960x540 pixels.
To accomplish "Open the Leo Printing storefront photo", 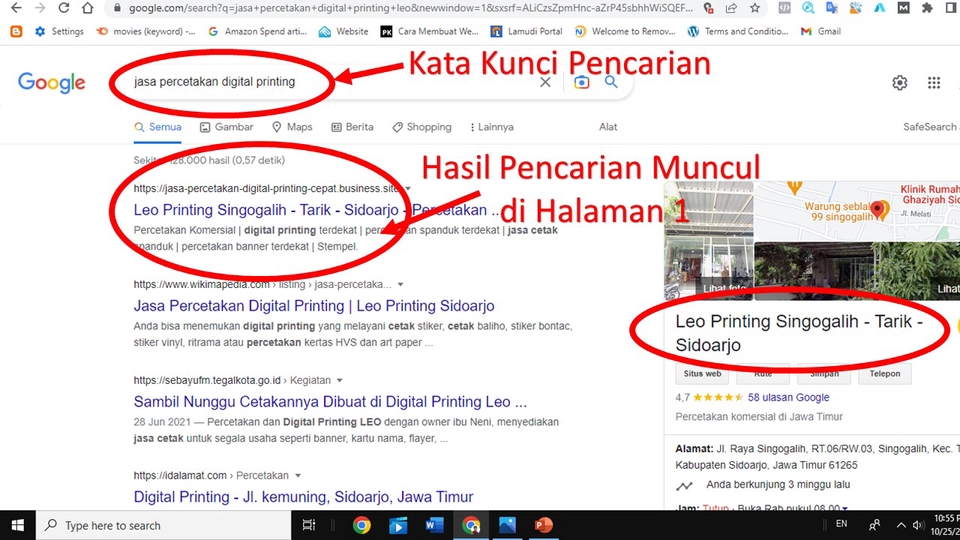I will pos(709,240).
